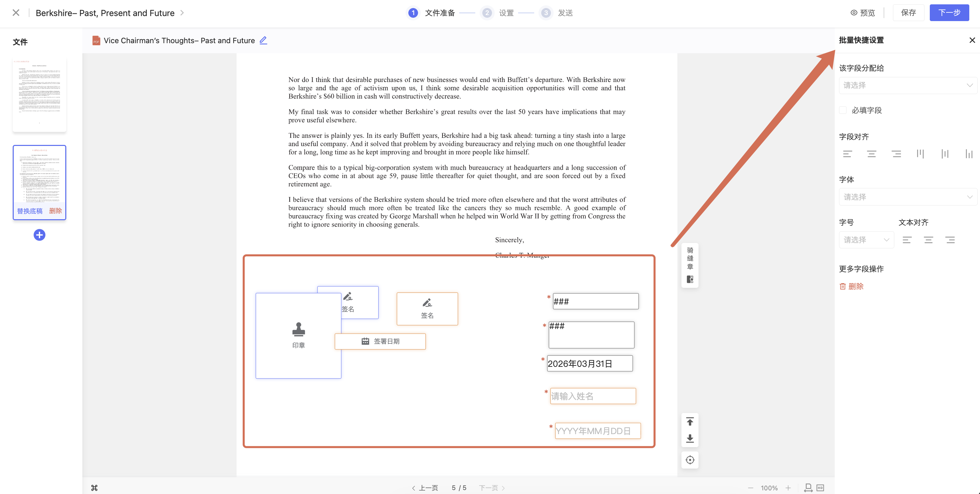
Task: Click the HD quality icon in status bar
Action: point(820,488)
